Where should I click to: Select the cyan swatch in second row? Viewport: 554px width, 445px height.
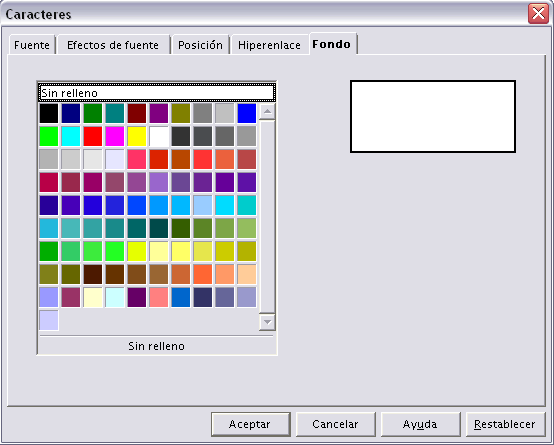(x=71, y=136)
